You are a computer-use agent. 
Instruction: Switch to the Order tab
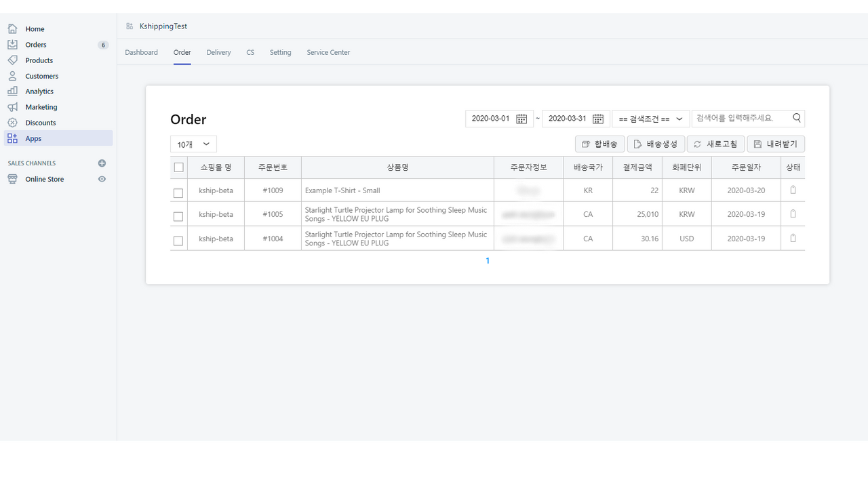pos(182,52)
